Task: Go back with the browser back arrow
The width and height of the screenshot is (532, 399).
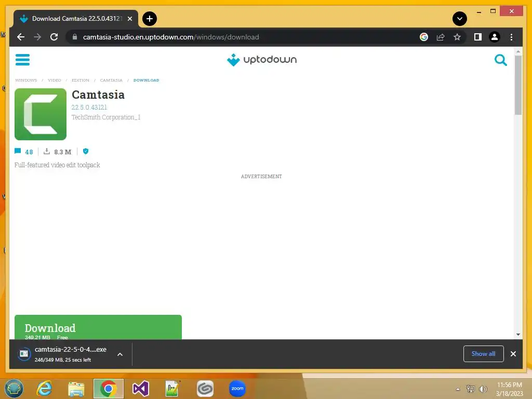Action: pos(21,37)
